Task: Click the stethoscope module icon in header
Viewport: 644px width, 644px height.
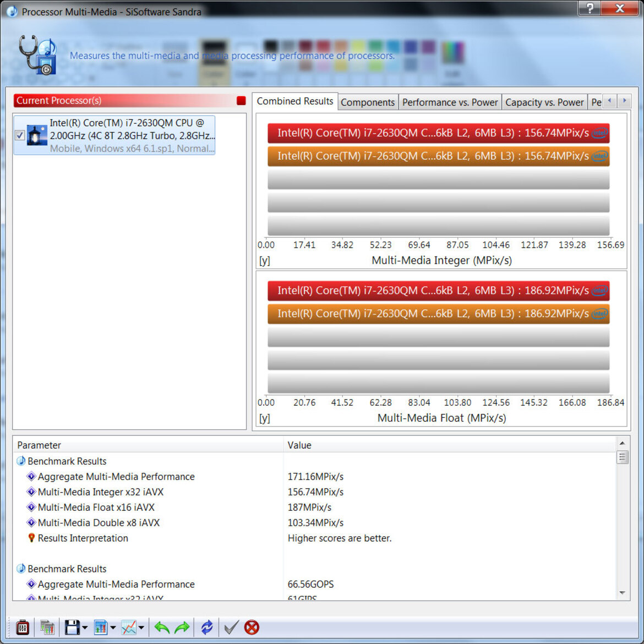Action: (x=37, y=55)
